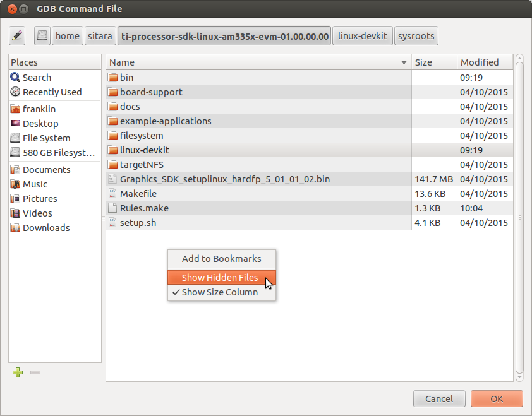Select the setup.sh file
Viewport: 532px width, 416px height.
pyautogui.click(x=138, y=222)
